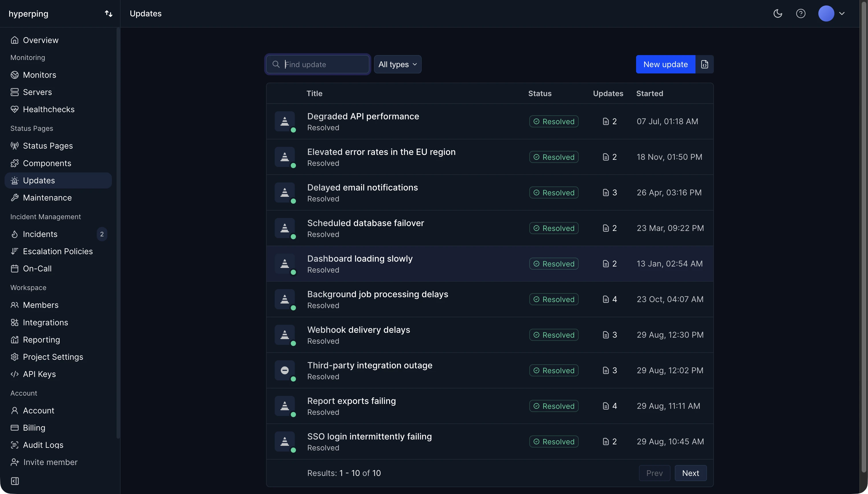Click incident icon for Webhook delivery delays
This screenshot has height=494, width=868.
(x=285, y=335)
